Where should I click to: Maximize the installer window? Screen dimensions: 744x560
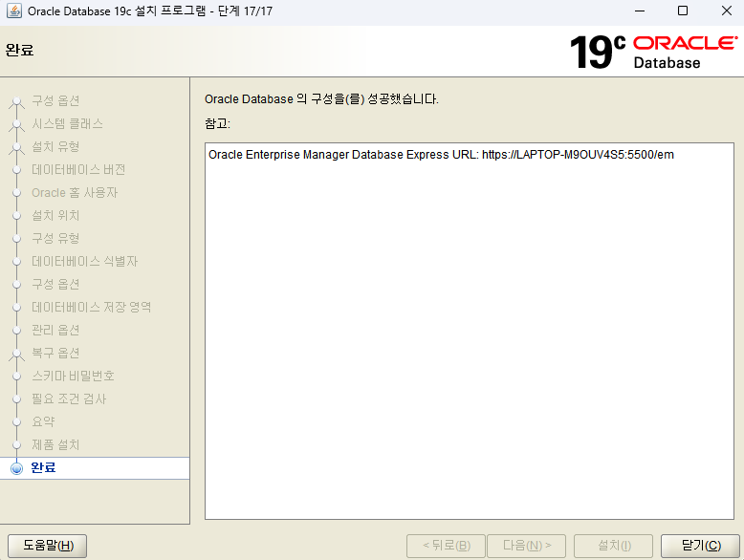click(682, 11)
